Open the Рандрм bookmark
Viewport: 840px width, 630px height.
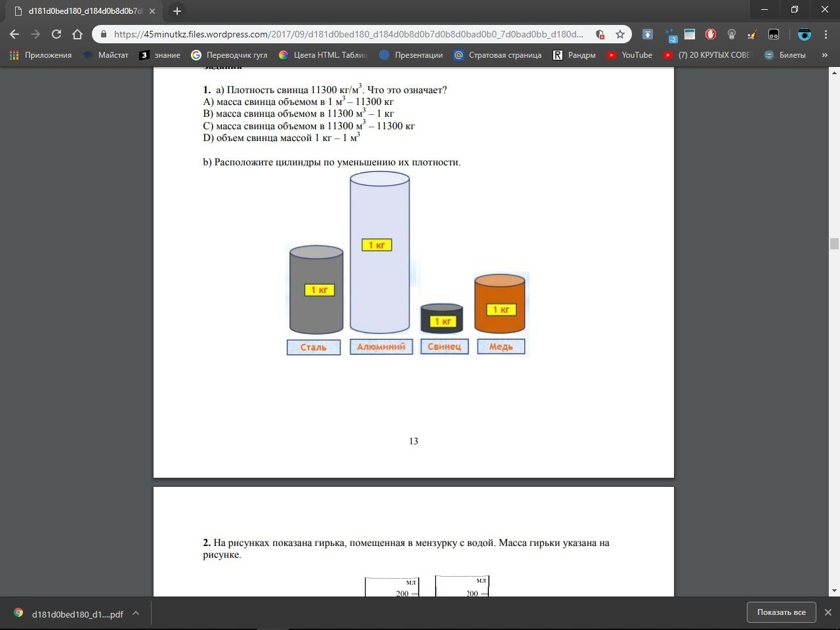pyautogui.click(x=574, y=55)
